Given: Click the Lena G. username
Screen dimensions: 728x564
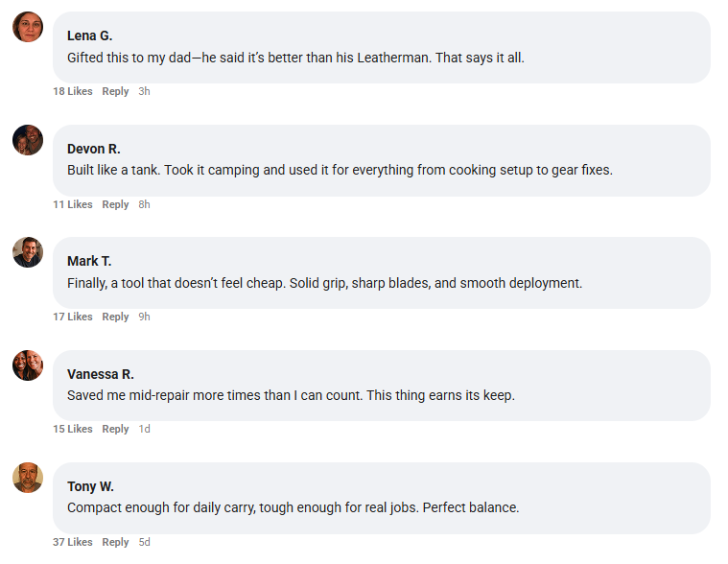Looking at the screenshot, I should [89, 35].
